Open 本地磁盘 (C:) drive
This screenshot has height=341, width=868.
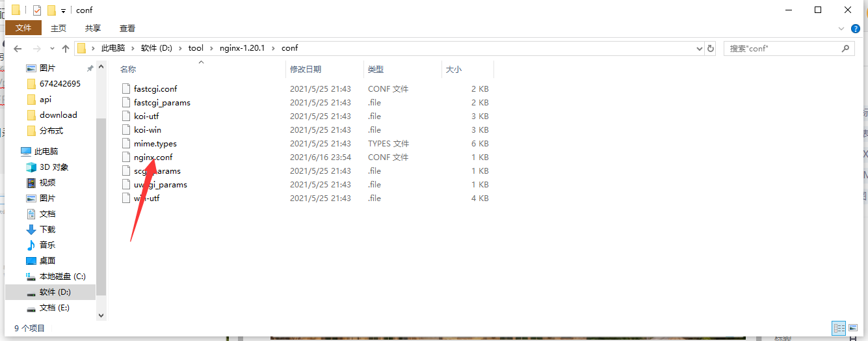click(x=62, y=277)
